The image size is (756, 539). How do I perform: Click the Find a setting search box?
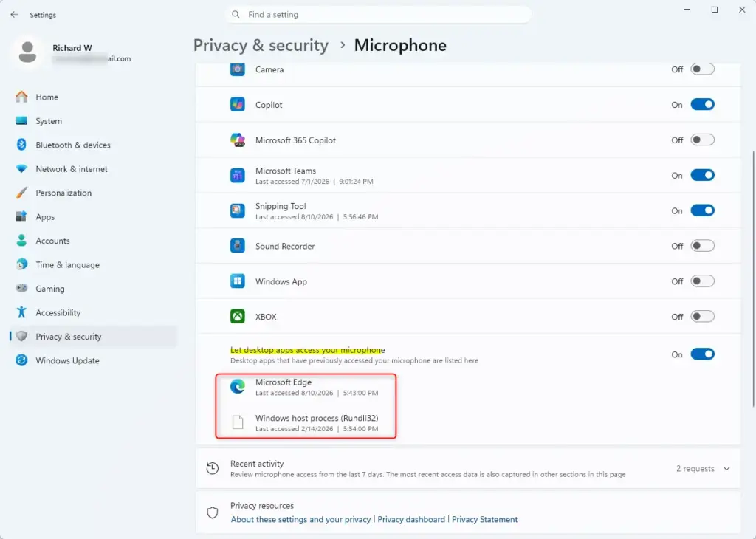[378, 15]
